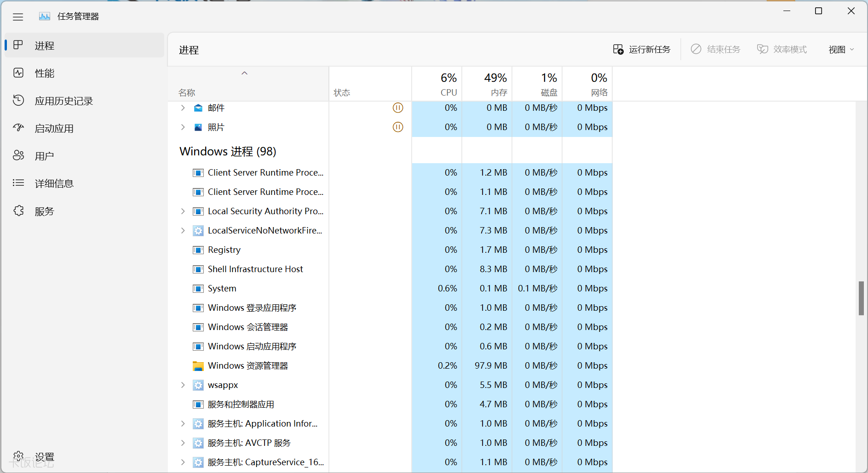Select Shell Infrastructure Host row name
This screenshot has width=868, height=473.
[255, 269]
